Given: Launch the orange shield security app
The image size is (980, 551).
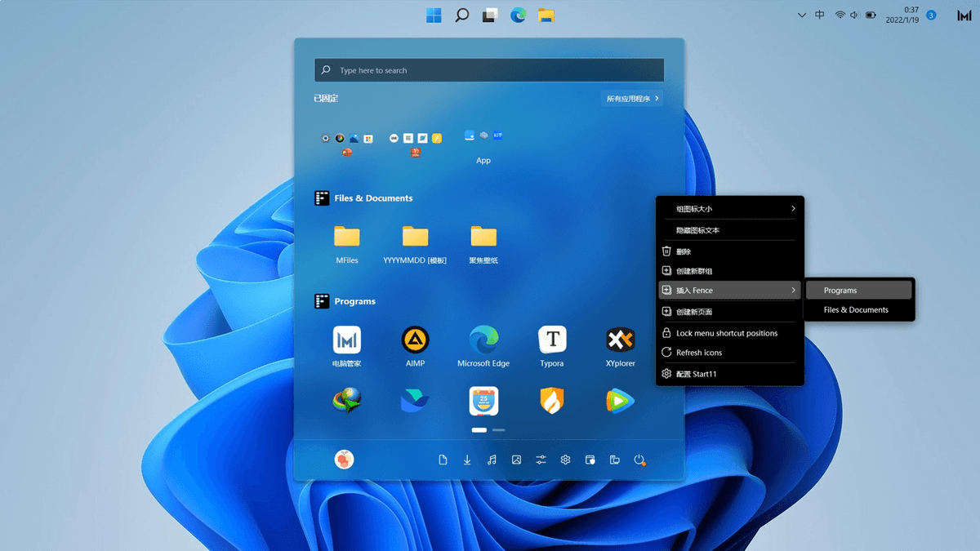Looking at the screenshot, I should pyautogui.click(x=552, y=401).
